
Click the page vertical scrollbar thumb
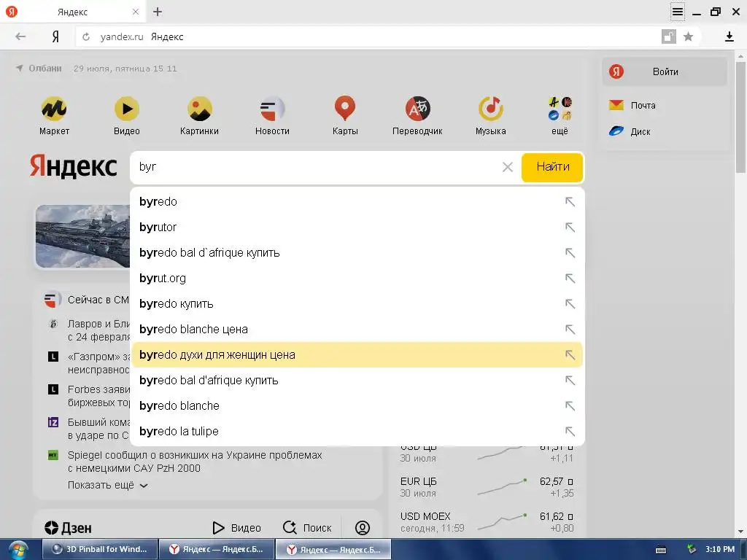coord(740,117)
